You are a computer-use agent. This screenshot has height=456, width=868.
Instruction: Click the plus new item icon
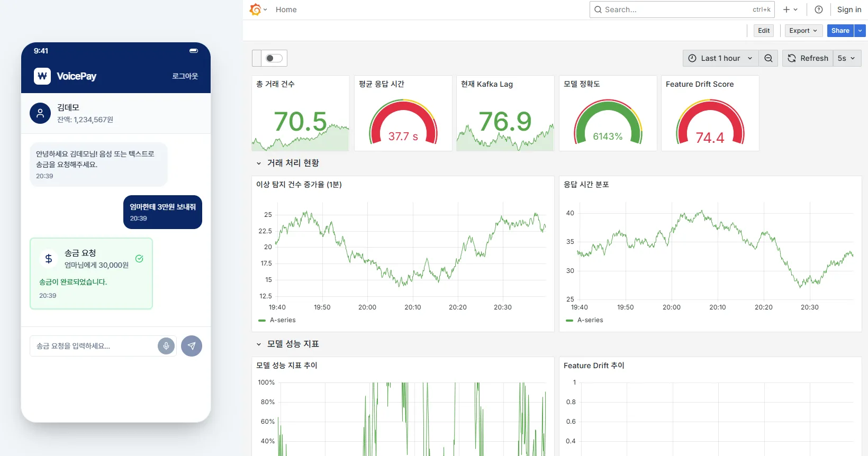786,10
